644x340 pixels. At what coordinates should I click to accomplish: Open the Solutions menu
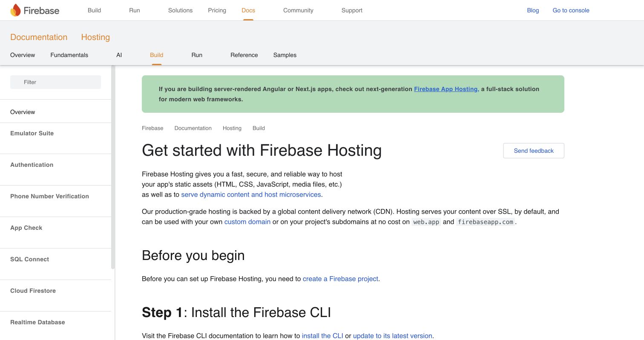180,10
